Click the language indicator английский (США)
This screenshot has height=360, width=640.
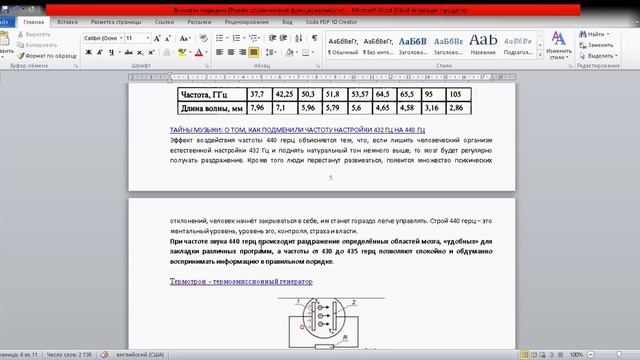140,355
